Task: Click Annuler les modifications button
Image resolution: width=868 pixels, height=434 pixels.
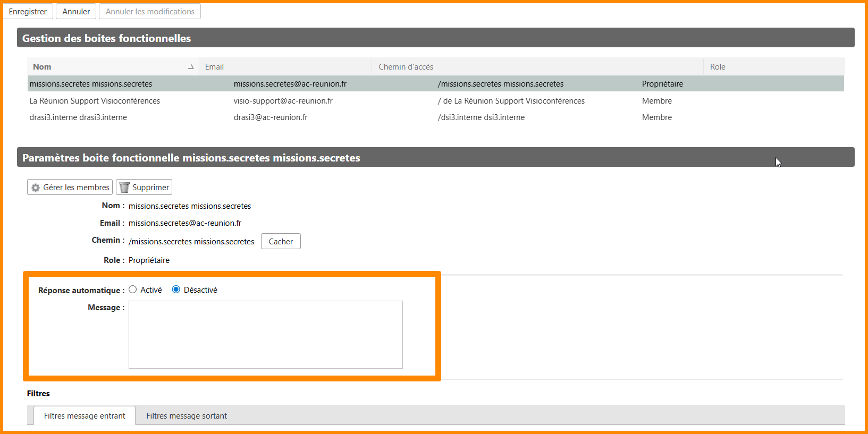Action: tap(150, 12)
